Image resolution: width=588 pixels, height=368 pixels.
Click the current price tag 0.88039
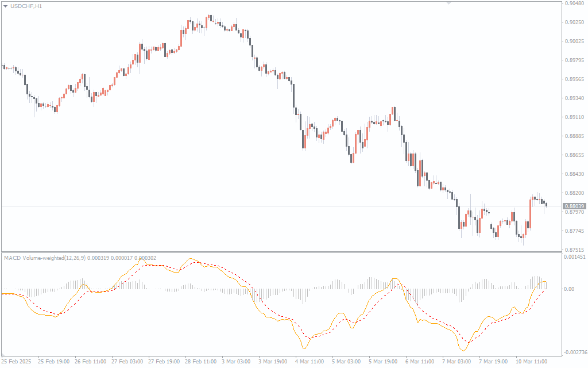(574, 206)
